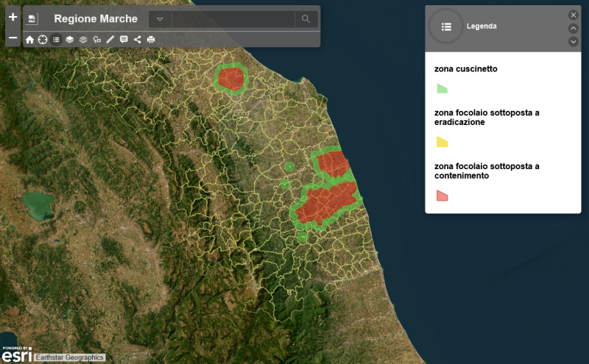Click the Esri logo link
589x364 pixels.
coord(16,356)
